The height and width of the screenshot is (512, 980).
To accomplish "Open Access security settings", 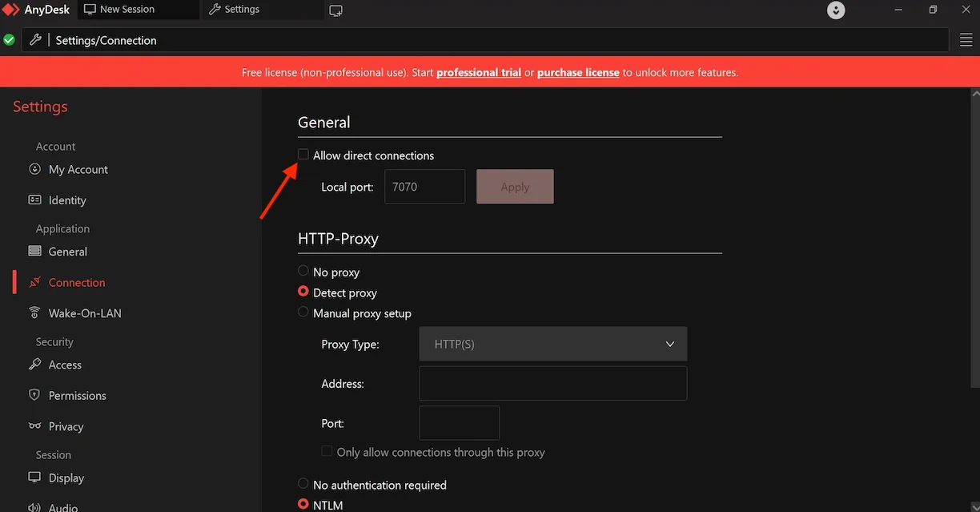I will point(65,365).
